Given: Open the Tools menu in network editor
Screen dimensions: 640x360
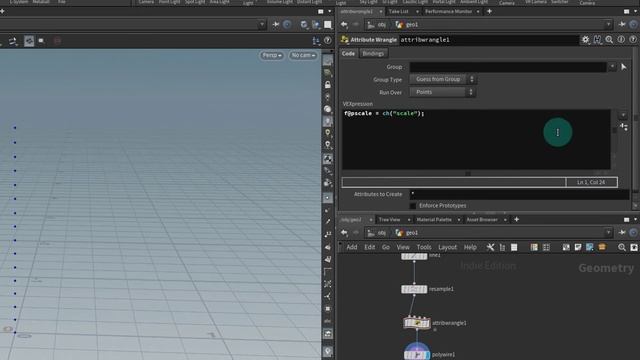Looking at the screenshot, I should coord(424,247).
